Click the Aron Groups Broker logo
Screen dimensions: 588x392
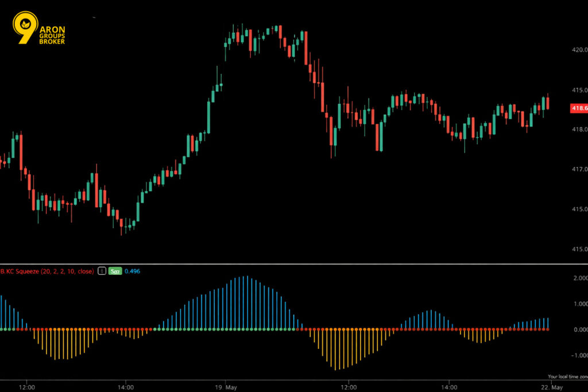click(x=39, y=29)
